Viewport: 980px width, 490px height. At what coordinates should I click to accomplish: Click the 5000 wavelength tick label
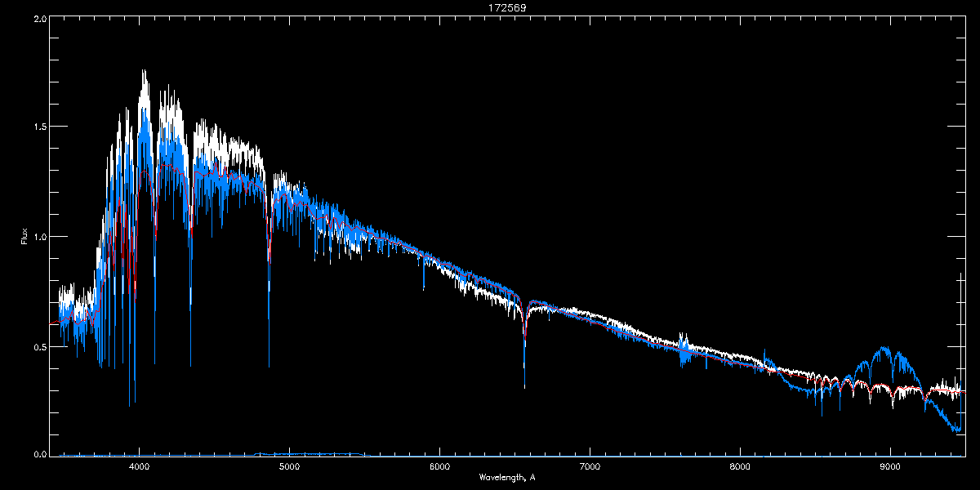[x=289, y=467]
